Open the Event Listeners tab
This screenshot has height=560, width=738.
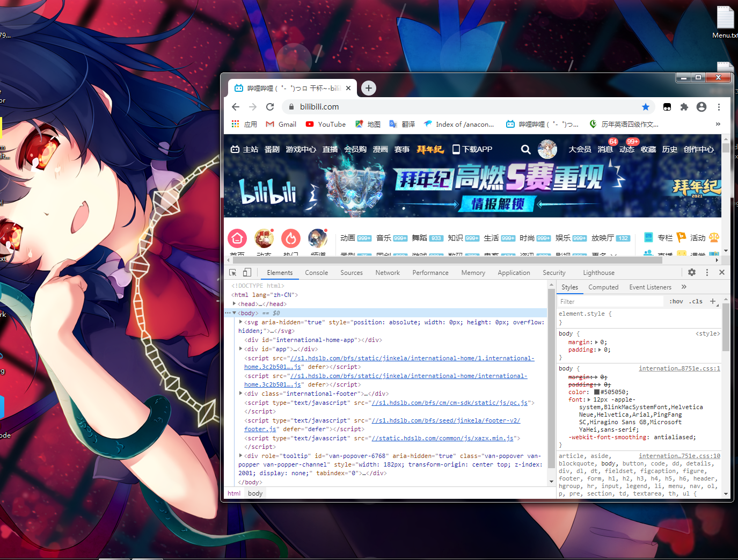coord(651,287)
